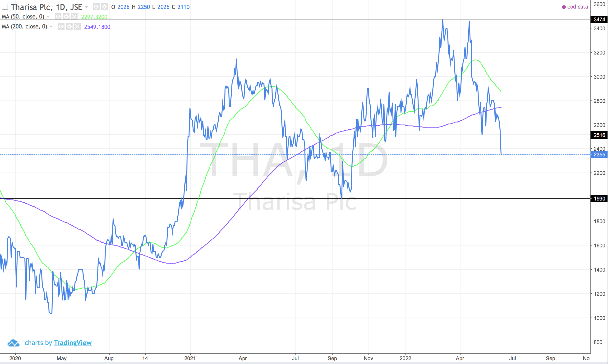The image size is (608, 364).
Task: Click the 2022 label on time axis
Action: [x=405, y=358]
